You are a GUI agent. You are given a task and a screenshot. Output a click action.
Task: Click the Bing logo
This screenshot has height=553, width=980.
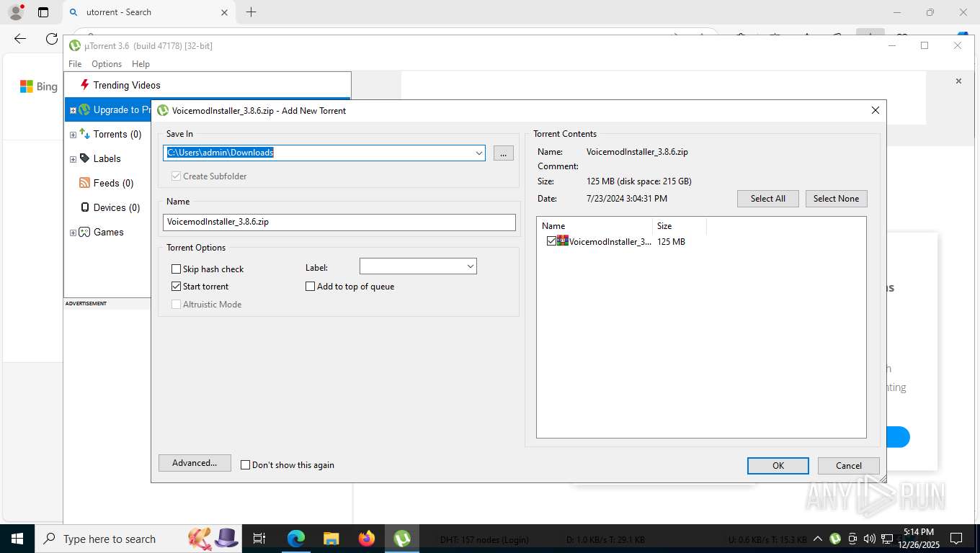38,86
